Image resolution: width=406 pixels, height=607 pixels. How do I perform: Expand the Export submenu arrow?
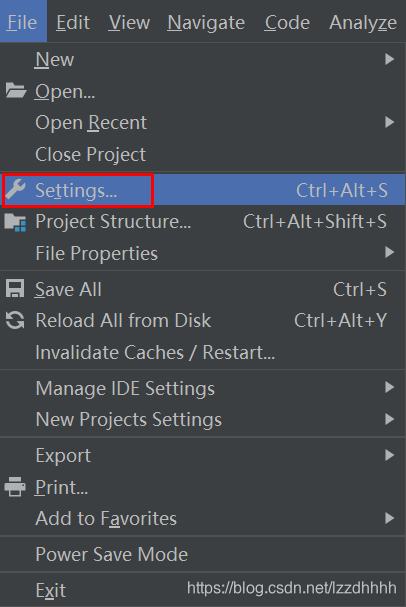tap(389, 455)
